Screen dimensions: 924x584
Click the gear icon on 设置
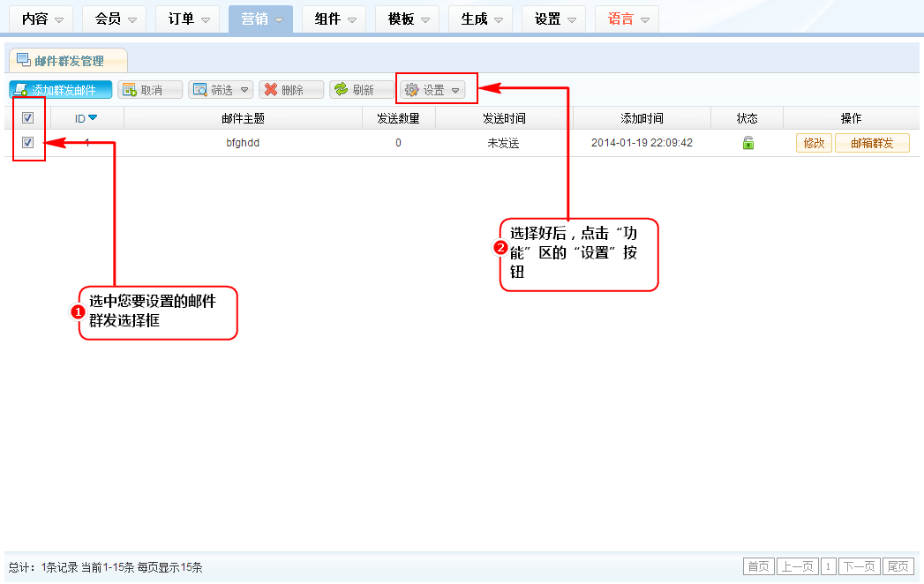click(x=411, y=90)
